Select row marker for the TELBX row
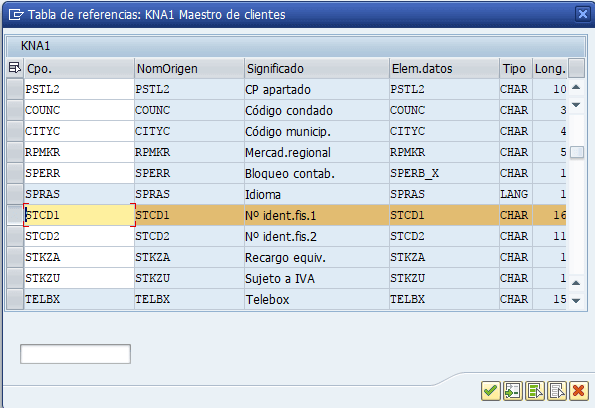 point(15,299)
